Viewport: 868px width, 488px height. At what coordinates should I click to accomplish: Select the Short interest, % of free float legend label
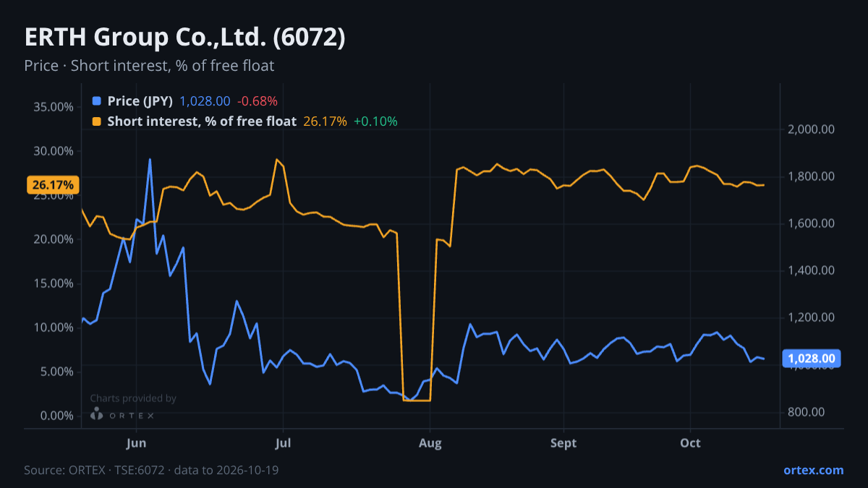coord(202,121)
